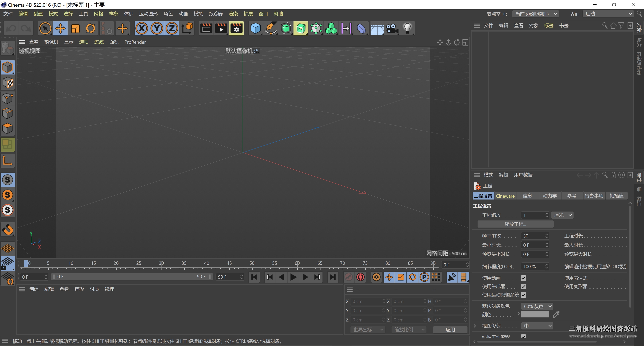Disable 使用运动剪辑系统 checkbox

[523, 295]
